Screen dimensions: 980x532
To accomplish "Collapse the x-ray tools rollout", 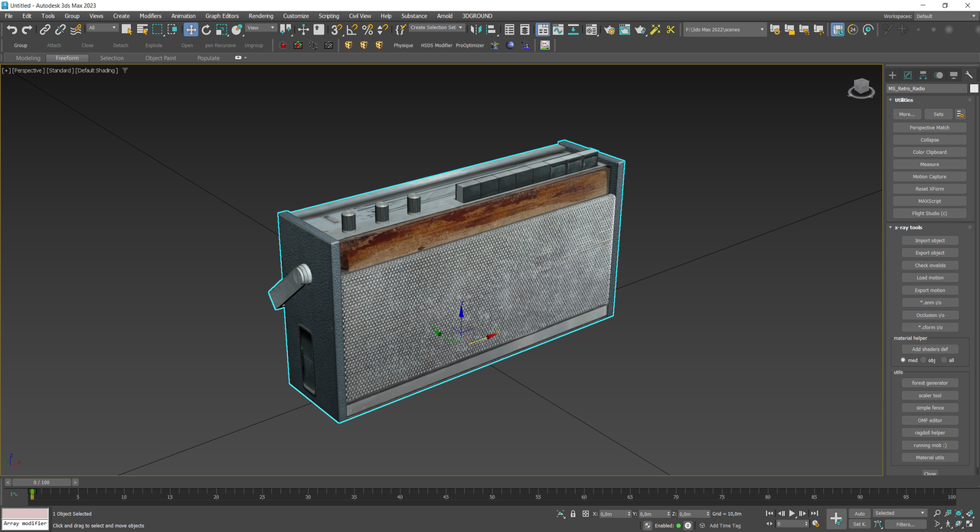I will (x=910, y=227).
